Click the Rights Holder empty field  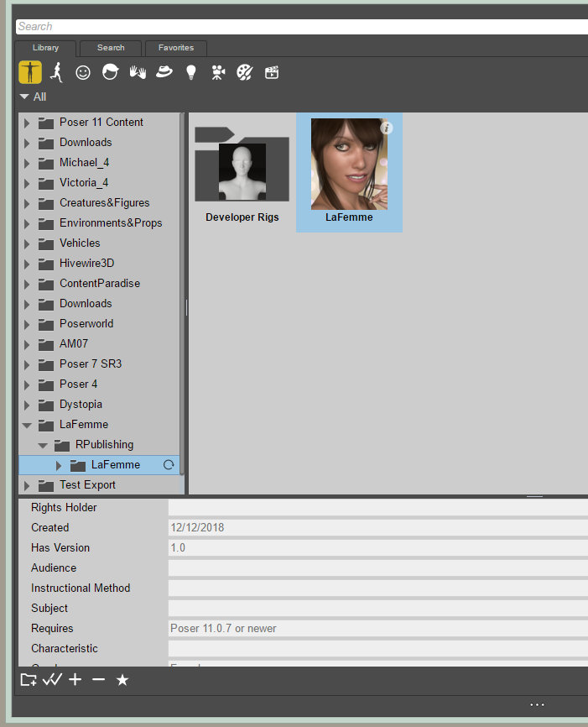tap(378, 507)
